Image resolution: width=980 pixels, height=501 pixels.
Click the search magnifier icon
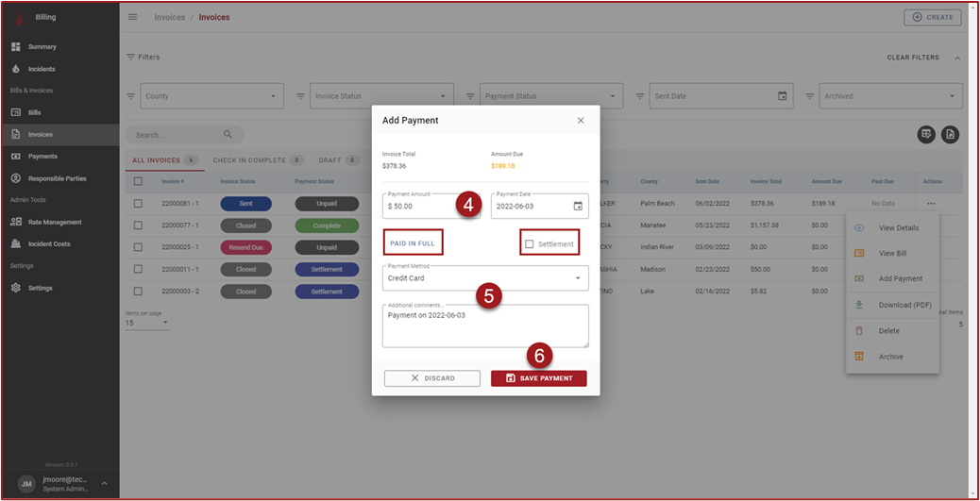pyautogui.click(x=228, y=135)
